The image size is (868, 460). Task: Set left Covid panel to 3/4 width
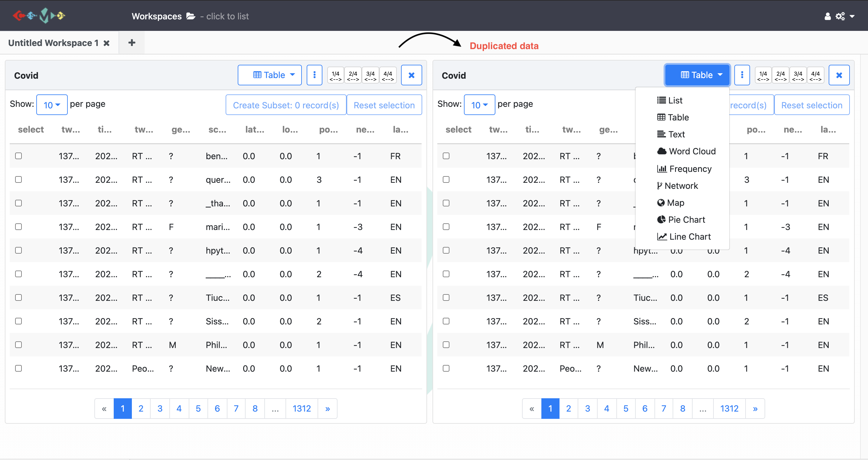(370, 75)
